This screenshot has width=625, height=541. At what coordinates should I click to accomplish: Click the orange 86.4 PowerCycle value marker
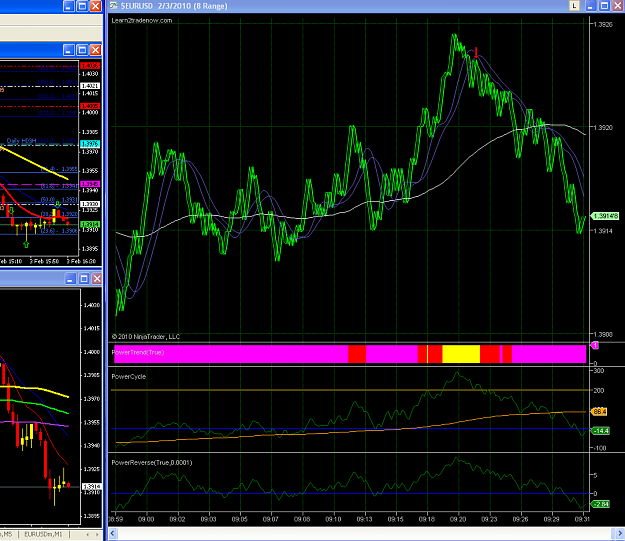pyautogui.click(x=600, y=411)
